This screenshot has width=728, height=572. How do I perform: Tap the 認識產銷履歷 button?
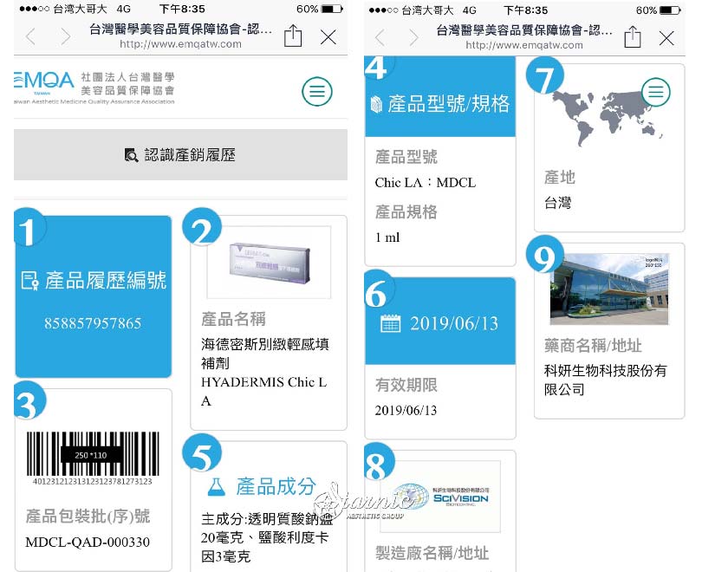click(180, 154)
